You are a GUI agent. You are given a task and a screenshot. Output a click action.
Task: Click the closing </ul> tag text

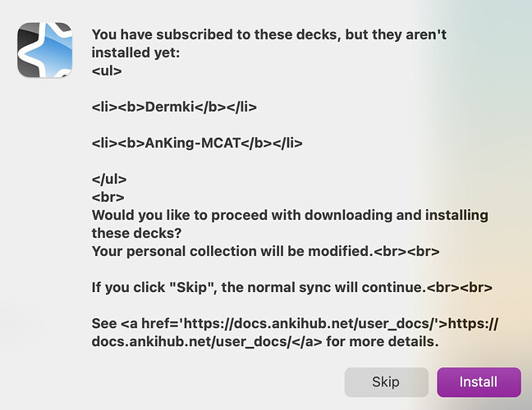pyautogui.click(x=109, y=179)
